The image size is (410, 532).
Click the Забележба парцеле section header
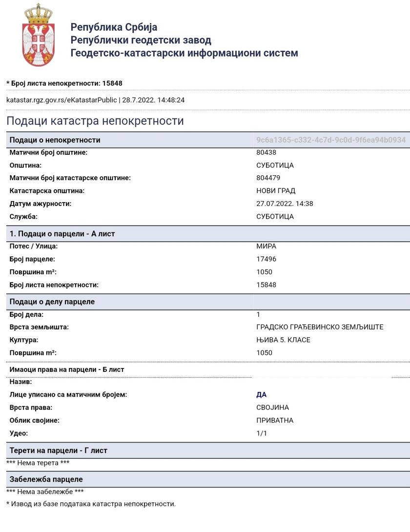[x=46, y=479]
